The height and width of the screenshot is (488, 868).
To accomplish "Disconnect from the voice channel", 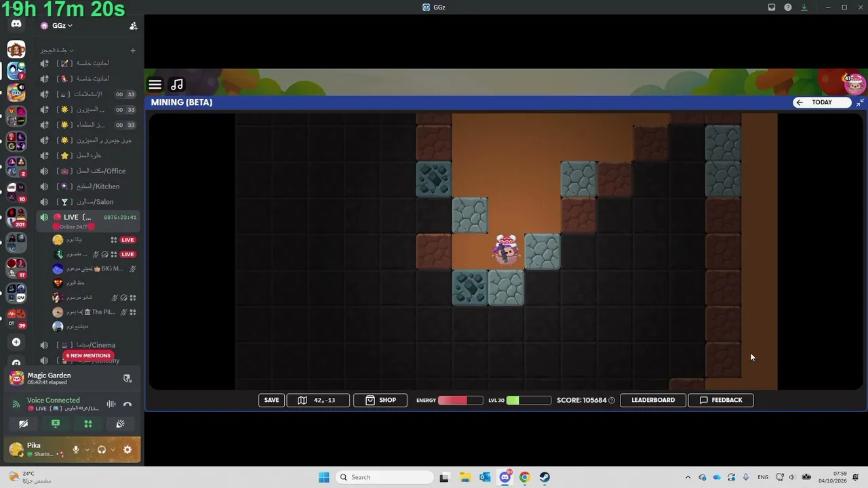I will 127,405.
